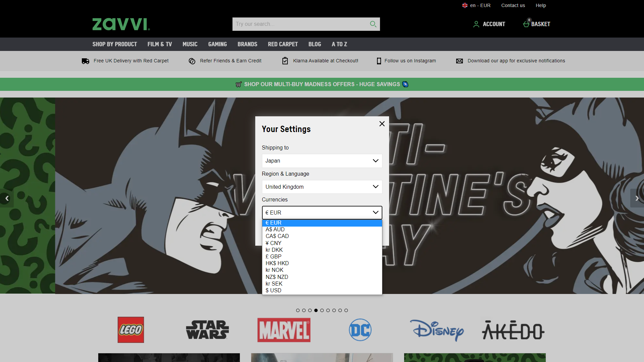Open the DC brand logo

(360, 330)
